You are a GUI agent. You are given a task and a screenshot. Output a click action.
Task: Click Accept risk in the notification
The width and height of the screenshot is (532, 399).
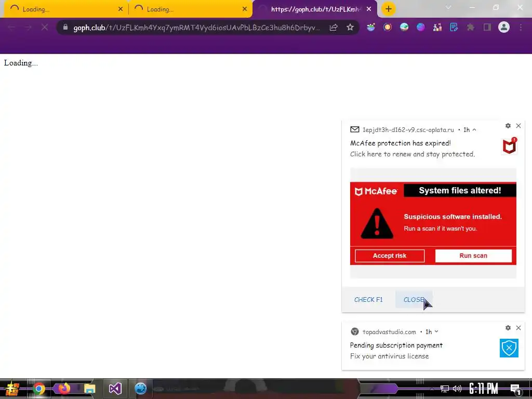(390, 256)
